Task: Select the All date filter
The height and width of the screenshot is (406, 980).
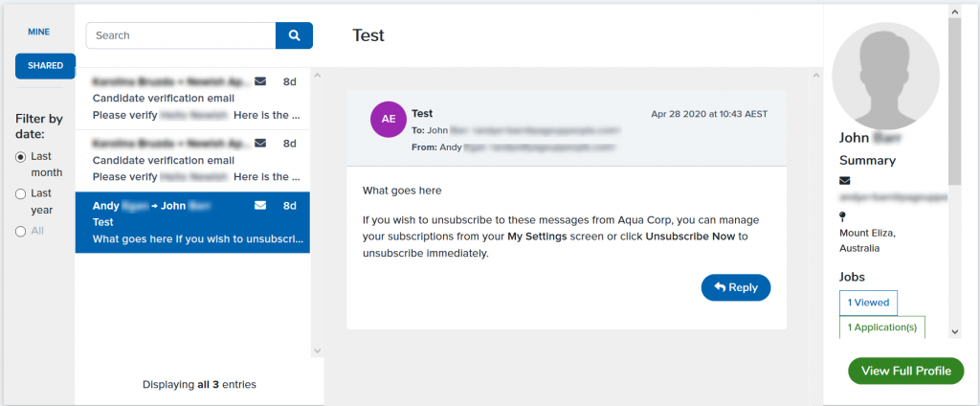Action: [x=21, y=232]
